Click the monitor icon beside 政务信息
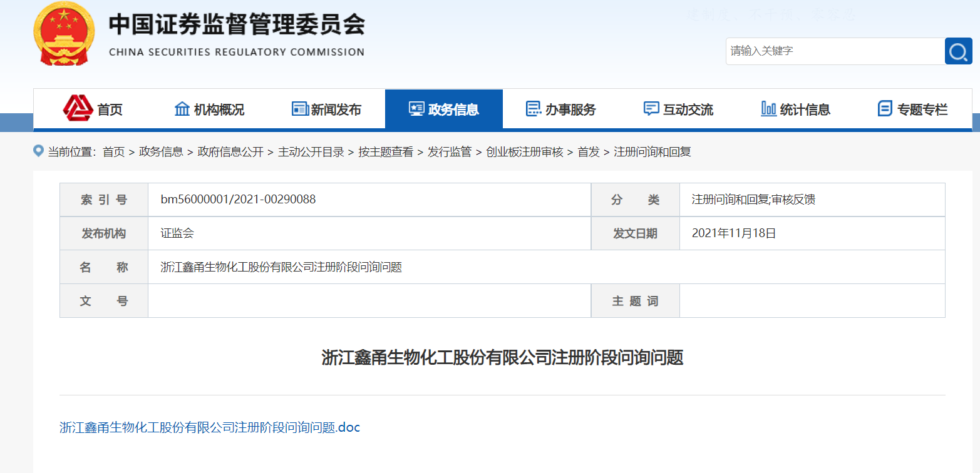Screen dimensions: 980x473 point(416,109)
